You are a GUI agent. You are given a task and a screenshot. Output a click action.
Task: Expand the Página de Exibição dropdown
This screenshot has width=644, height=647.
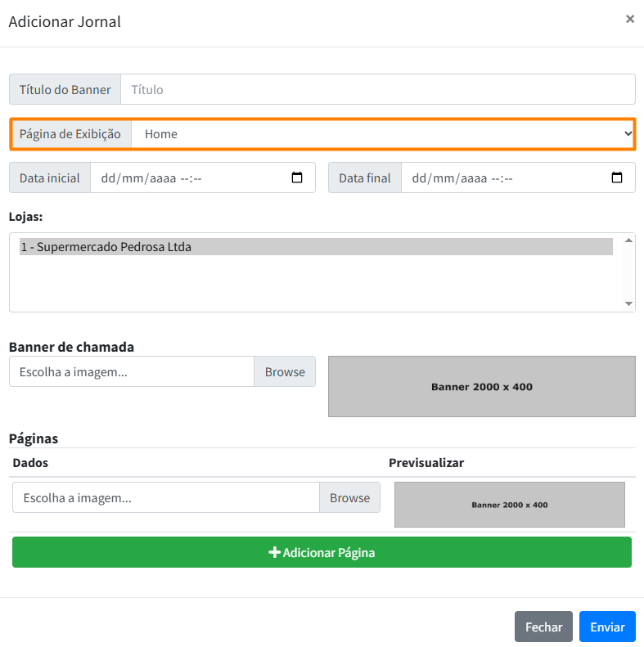[383, 134]
